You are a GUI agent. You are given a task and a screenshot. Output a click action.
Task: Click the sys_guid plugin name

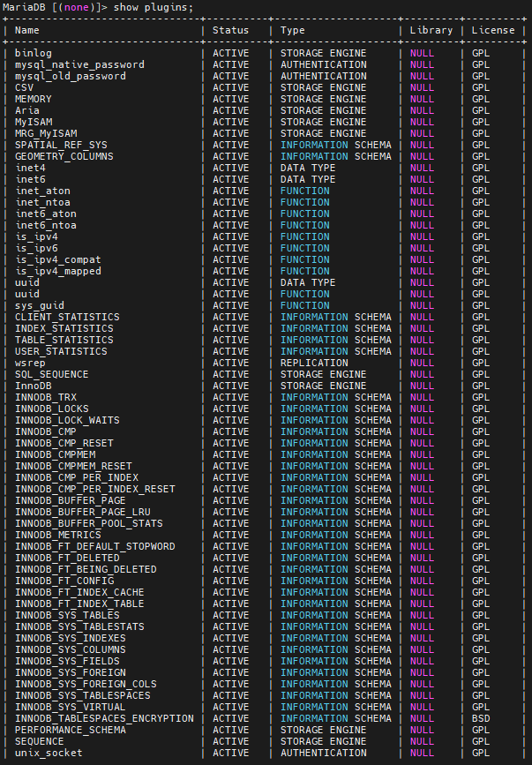coord(40,305)
